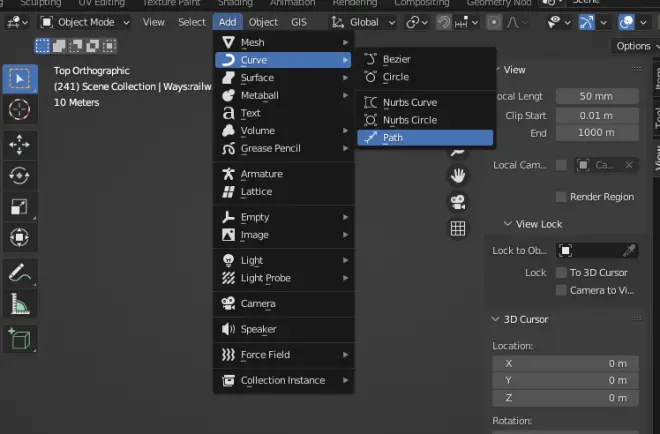Click set new selection mode icon
This screenshot has height=434, width=660.
tap(42, 45)
